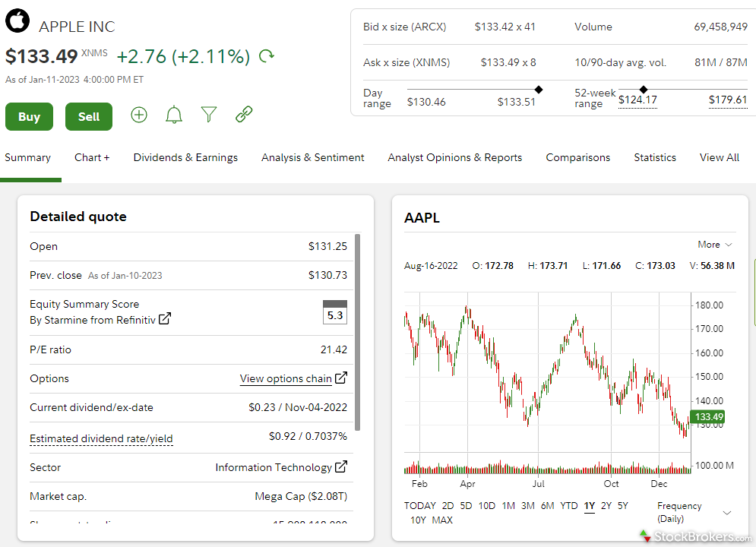Set chart range to 1M
This screenshot has height=547, width=756.
508,505
